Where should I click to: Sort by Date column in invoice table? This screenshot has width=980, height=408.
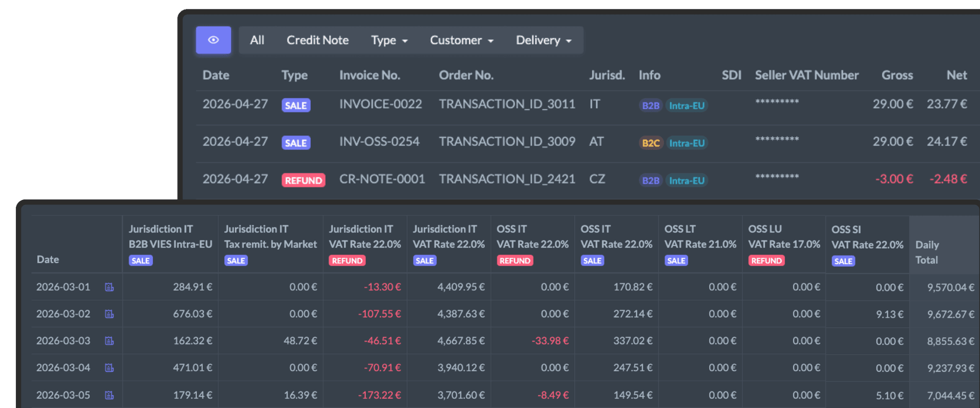216,75
